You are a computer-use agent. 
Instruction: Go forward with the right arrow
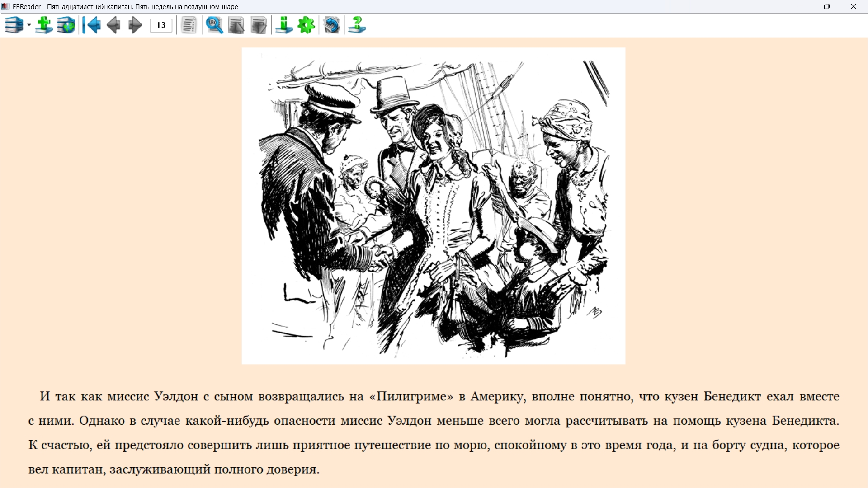tap(135, 25)
